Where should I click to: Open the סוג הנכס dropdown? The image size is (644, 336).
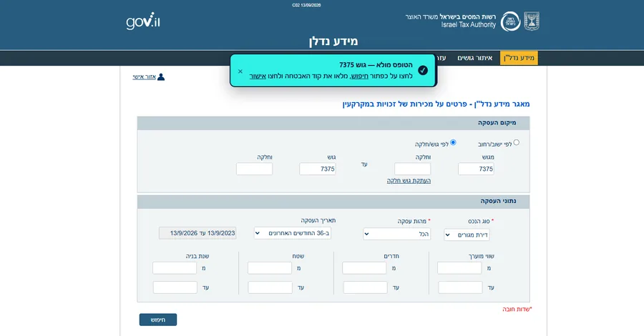tap(467, 235)
